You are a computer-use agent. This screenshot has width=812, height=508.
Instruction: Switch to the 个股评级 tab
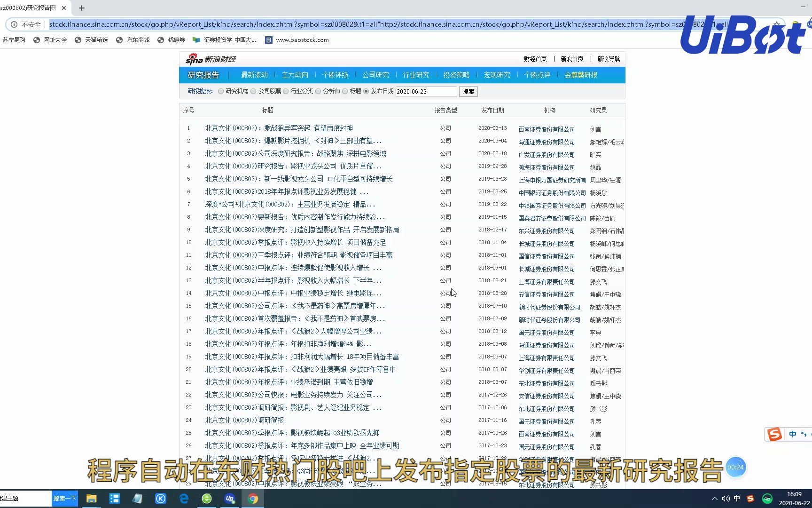point(335,75)
